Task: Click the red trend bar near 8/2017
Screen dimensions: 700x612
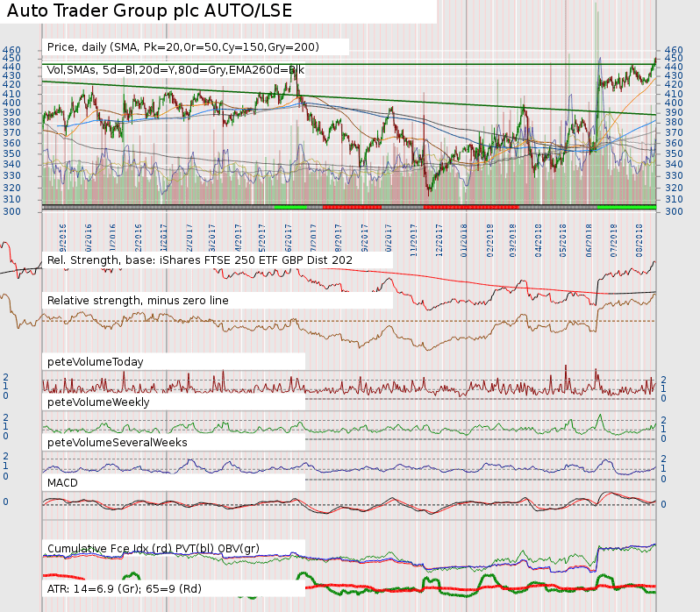Action: (352, 207)
